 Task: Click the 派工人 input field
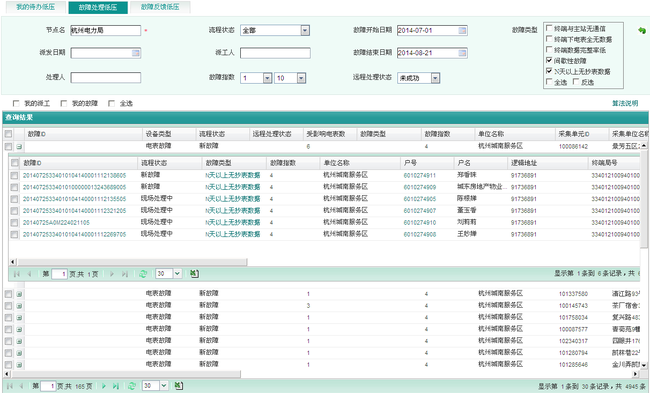click(x=275, y=53)
